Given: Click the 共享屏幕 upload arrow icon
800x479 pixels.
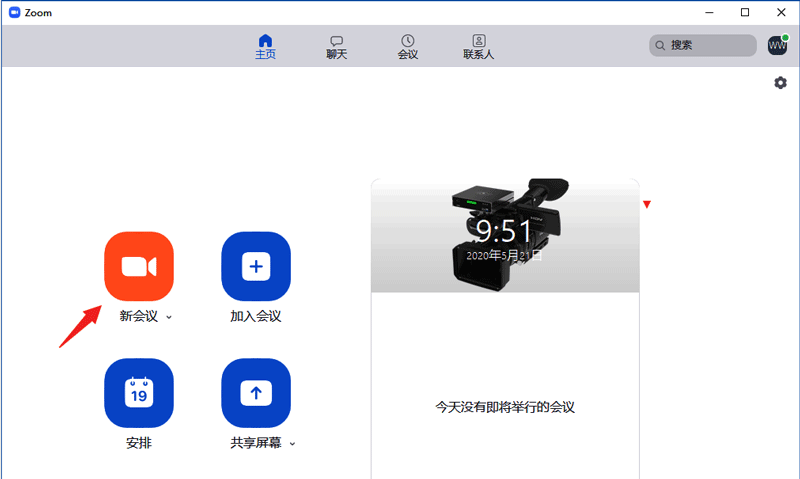Looking at the screenshot, I should pos(256,393).
